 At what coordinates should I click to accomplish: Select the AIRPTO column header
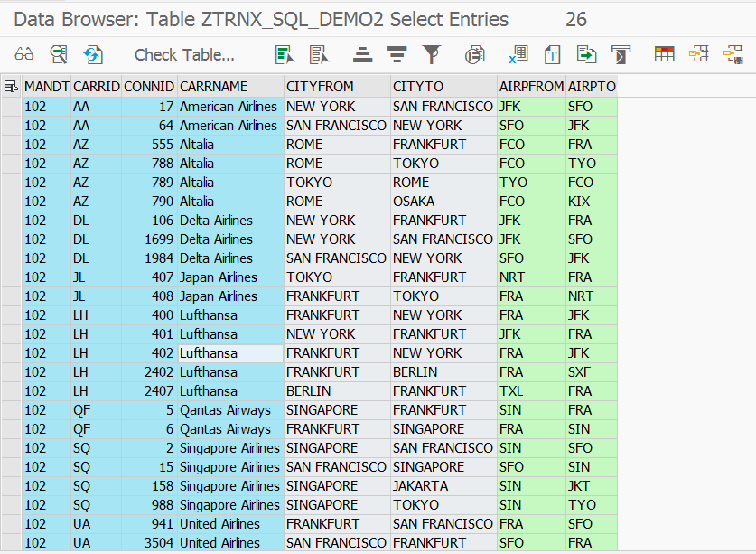pyautogui.click(x=592, y=87)
